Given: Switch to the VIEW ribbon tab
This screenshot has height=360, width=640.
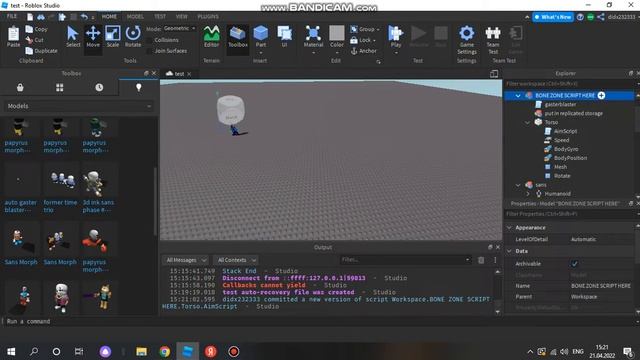Looking at the screenshot, I should tap(182, 16).
